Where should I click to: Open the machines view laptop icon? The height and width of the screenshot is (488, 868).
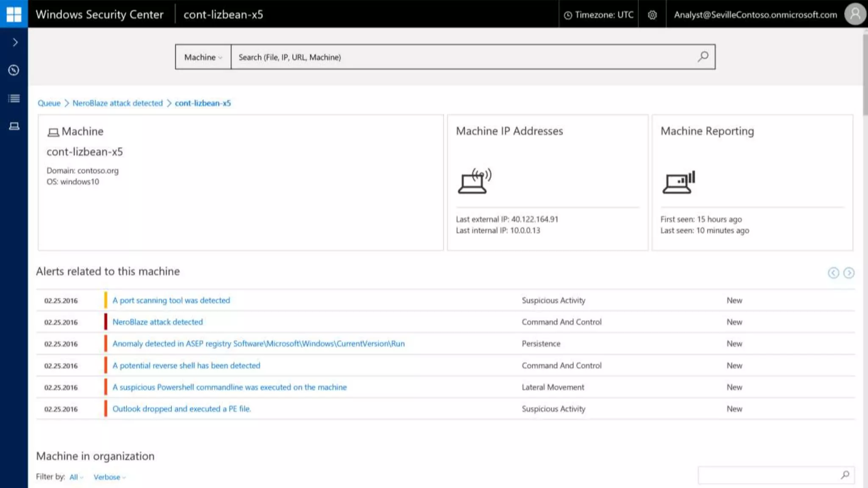click(x=14, y=126)
